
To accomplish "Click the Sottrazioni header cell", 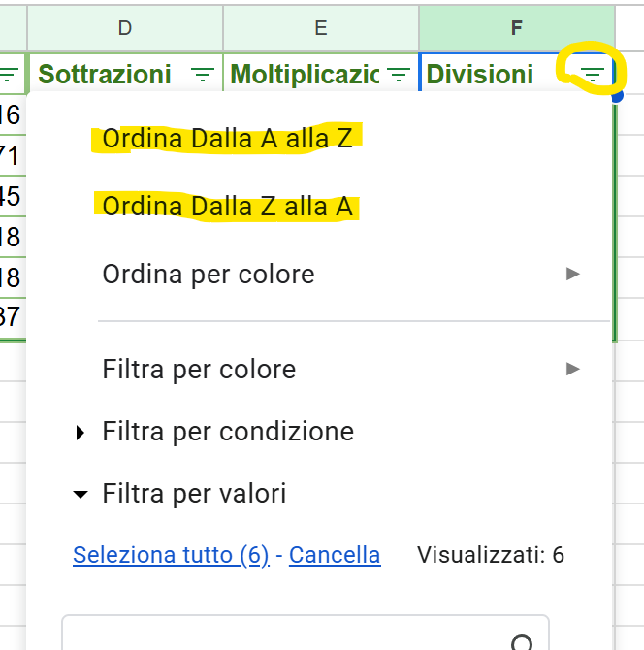I will (x=105, y=75).
